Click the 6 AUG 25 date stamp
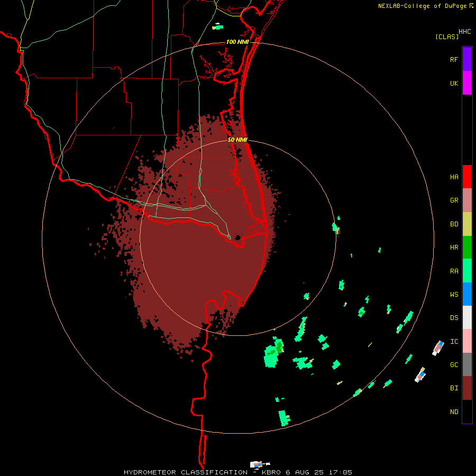This screenshot has width=476, height=476. coord(305,472)
